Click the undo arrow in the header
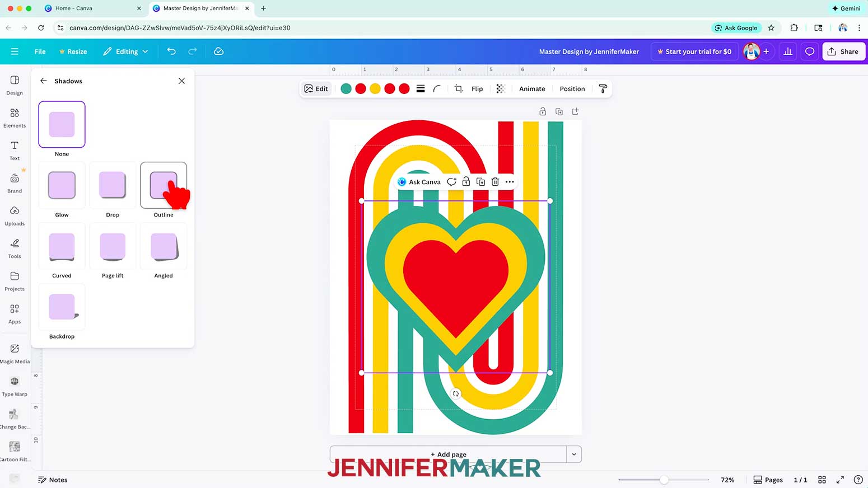 [x=171, y=51]
